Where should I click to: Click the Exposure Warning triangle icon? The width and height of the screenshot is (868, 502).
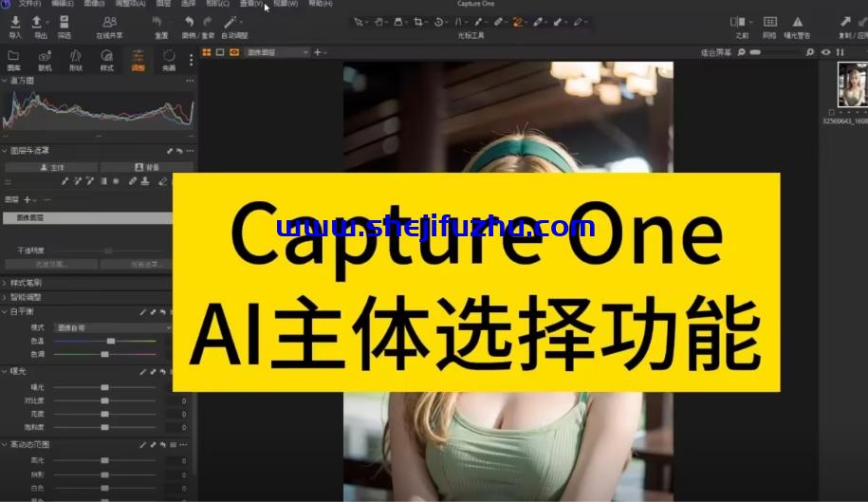[x=797, y=21]
